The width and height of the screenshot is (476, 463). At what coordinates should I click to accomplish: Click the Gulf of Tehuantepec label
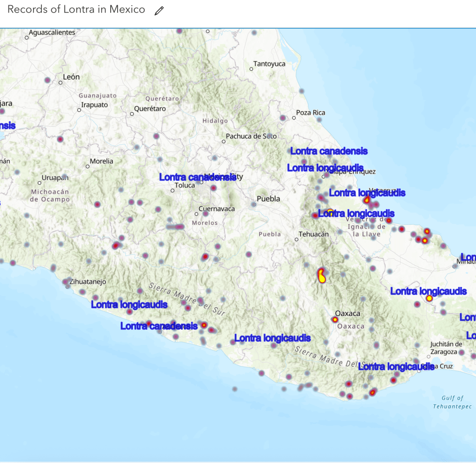coord(452,402)
